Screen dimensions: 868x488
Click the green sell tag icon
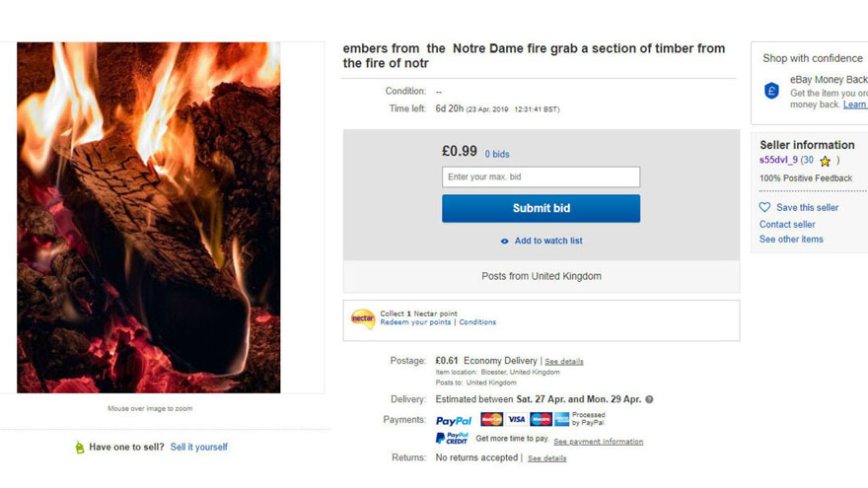(x=80, y=448)
